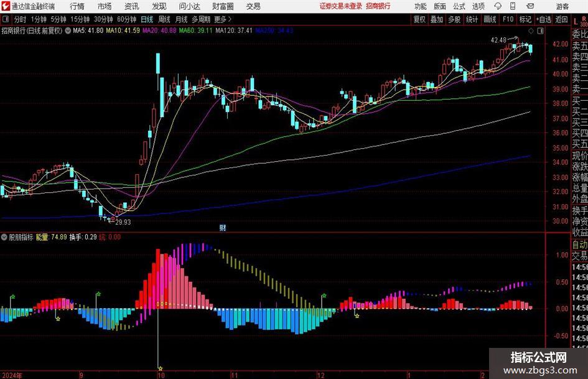Screen dimensions: 588x379
Task: Select the 周线 weekly chart tab
Action: click(164, 19)
